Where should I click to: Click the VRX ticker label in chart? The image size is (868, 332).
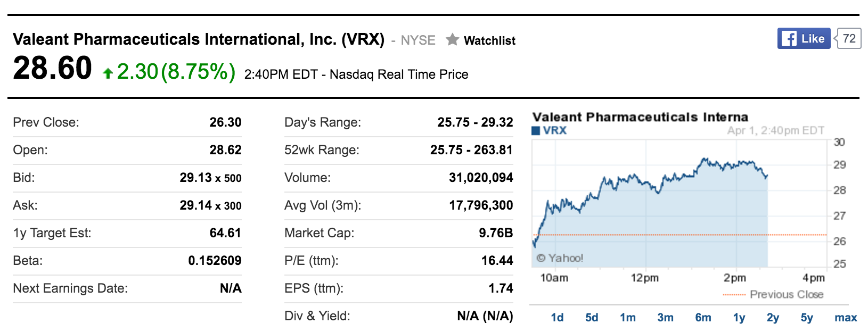(555, 131)
